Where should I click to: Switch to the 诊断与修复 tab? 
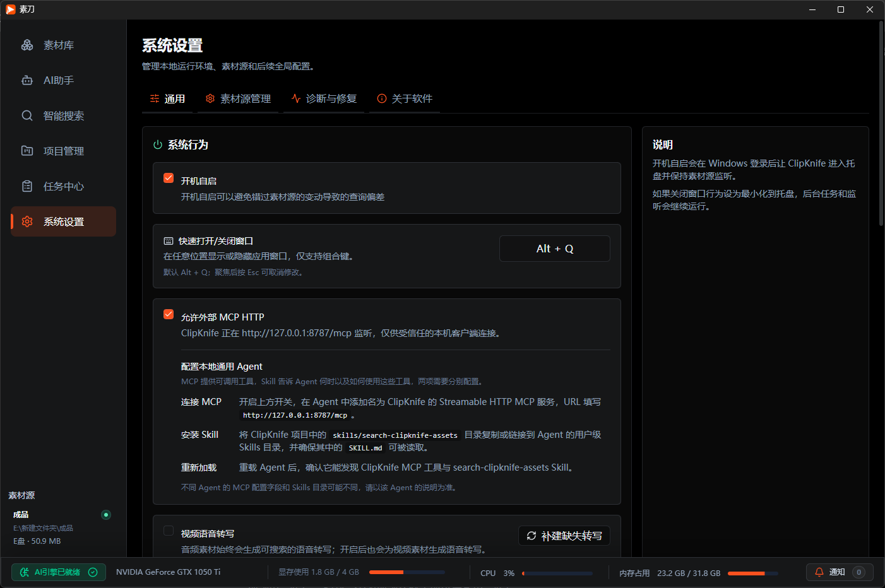pos(324,99)
